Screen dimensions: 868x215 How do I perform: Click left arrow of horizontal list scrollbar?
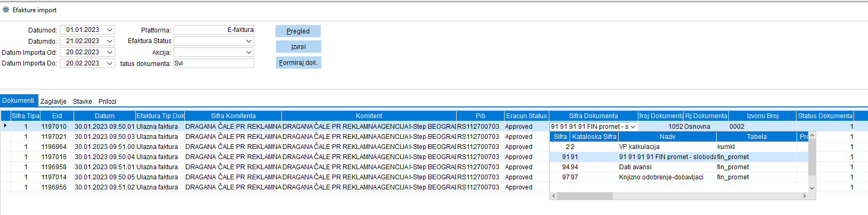pos(554,196)
